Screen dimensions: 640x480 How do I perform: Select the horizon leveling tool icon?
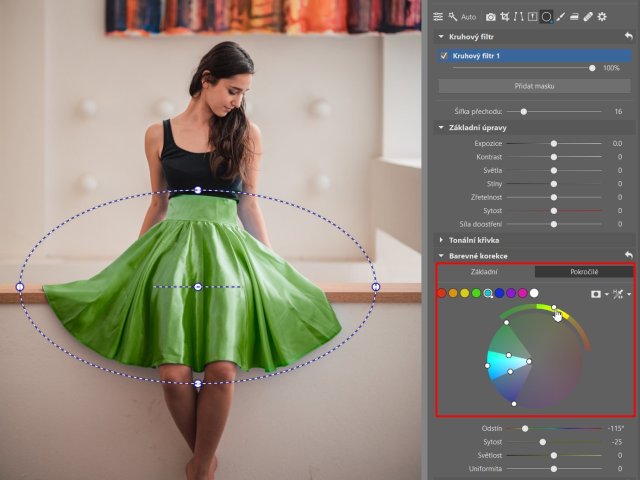coord(532,17)
